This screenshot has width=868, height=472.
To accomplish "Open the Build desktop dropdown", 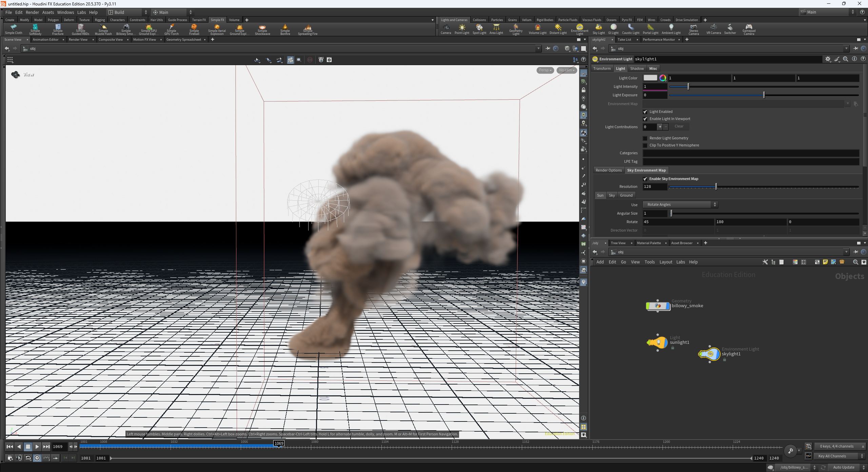I will (128, 12).
